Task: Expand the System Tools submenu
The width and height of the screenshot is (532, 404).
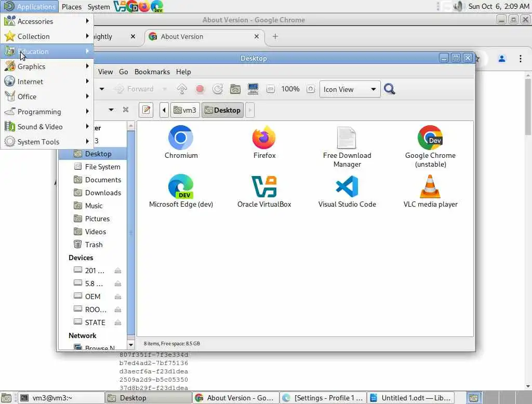Action: click(x=47, y=142)
